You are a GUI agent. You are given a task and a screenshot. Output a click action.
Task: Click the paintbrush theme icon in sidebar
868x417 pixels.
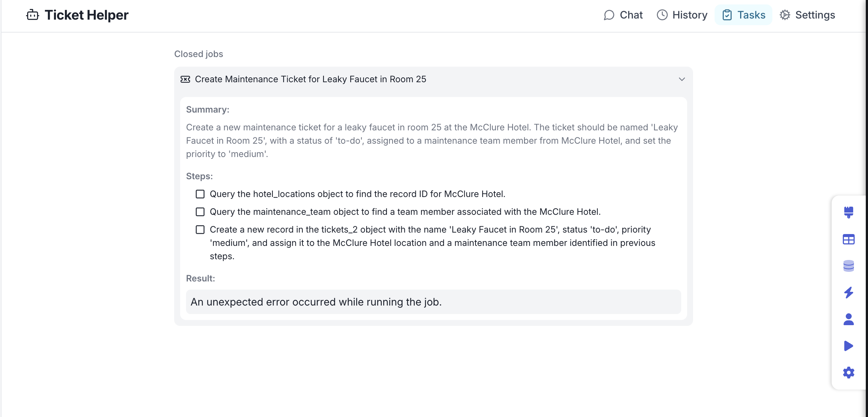848,212
